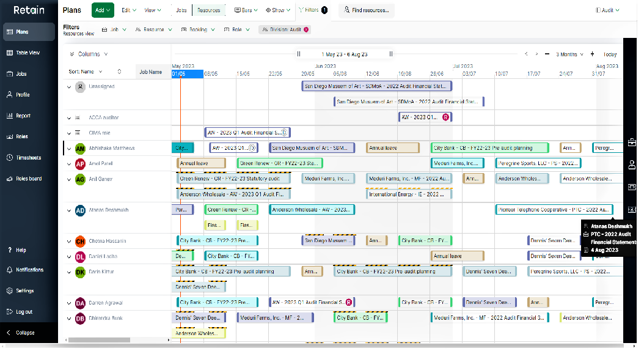Collapse the Atanas Deshmukh row
Image resolution: width=644 pixels, height=351 pixels.
pyautogui.click(x=69, y=210)
